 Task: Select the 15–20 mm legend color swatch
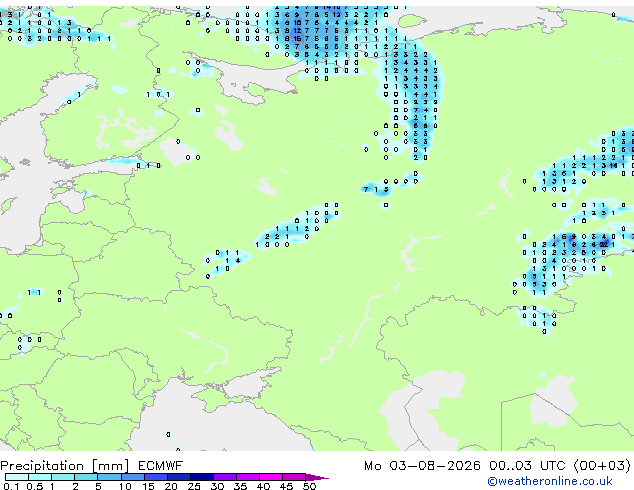pyautogui.click(x=155, y=477)
